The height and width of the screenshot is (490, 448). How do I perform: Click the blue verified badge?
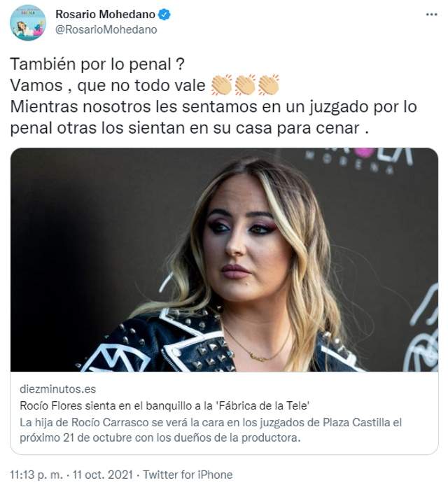coord(164,15)
